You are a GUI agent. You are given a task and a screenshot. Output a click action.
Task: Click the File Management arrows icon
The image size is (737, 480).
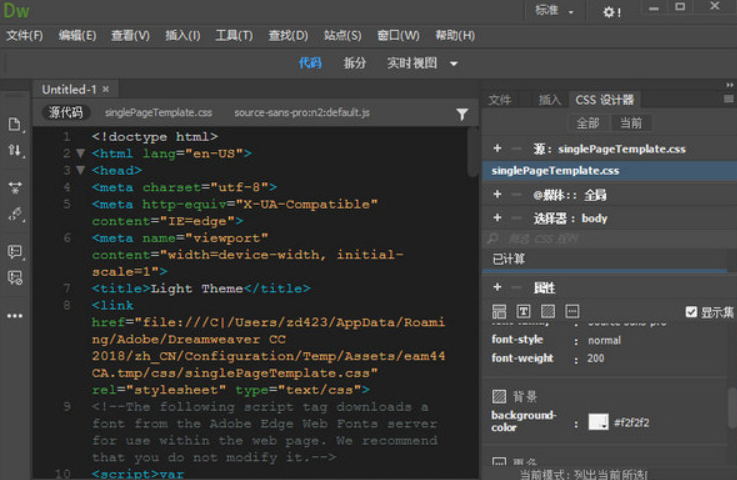(x=14, y=150)
